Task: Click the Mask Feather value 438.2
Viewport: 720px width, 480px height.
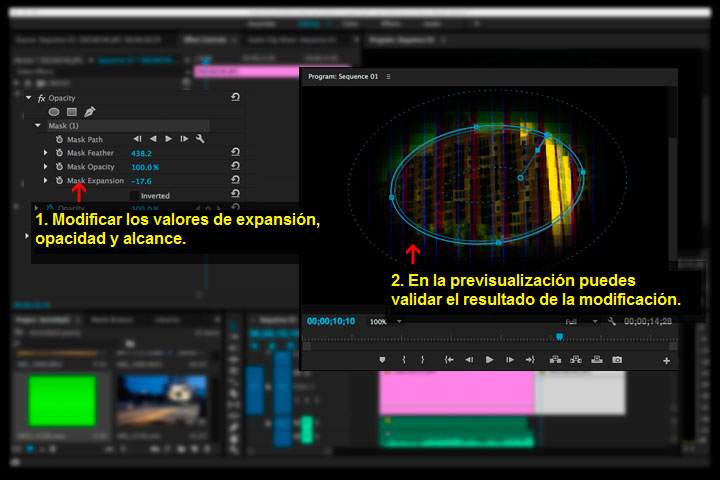Action: point(141,153)
